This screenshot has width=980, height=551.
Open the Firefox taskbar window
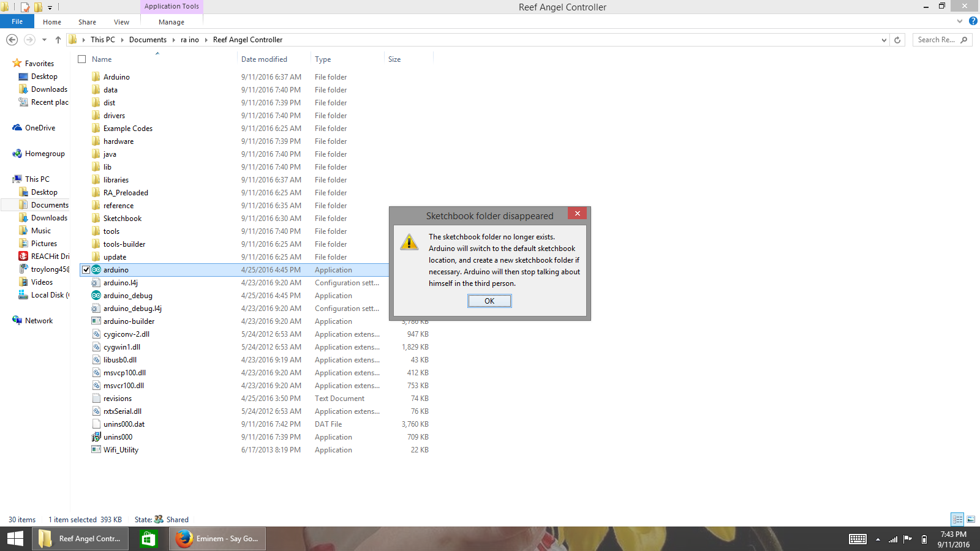217,539
